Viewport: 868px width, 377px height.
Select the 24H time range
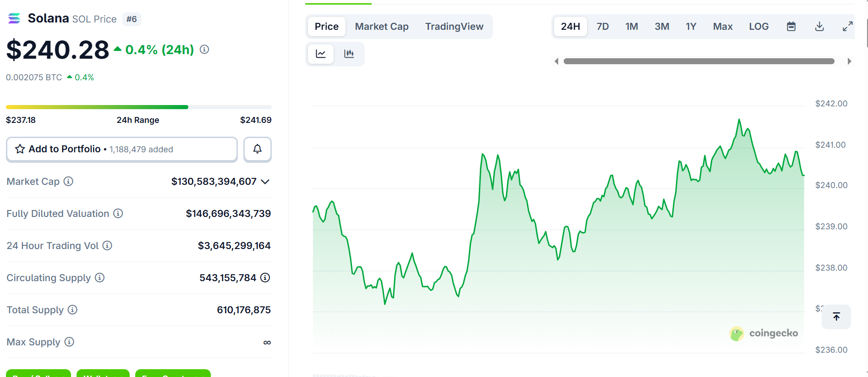click(x=571, y=27)
